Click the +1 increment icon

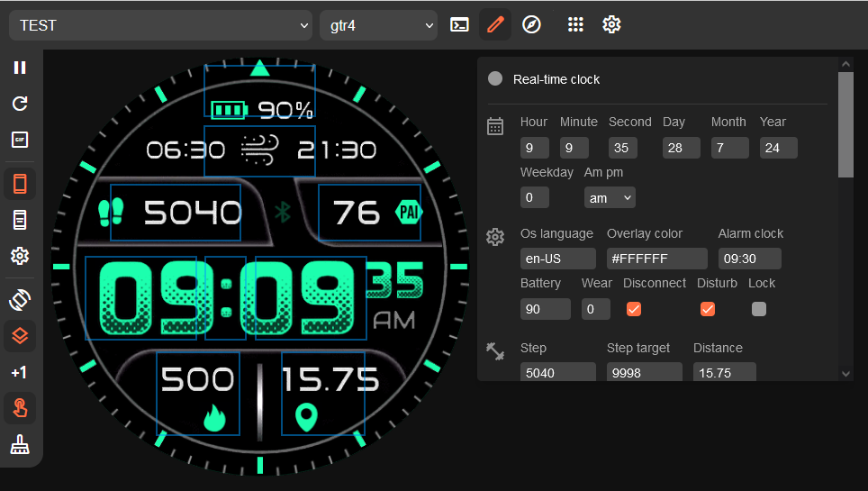20,372
